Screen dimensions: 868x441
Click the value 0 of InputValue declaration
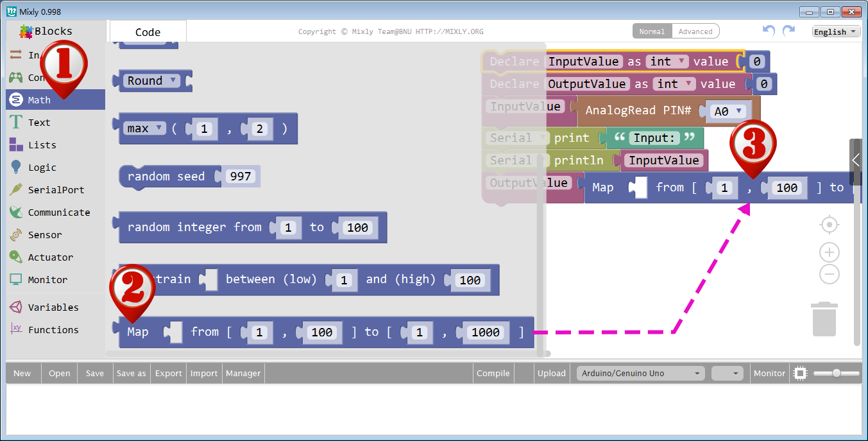(757, 62)
